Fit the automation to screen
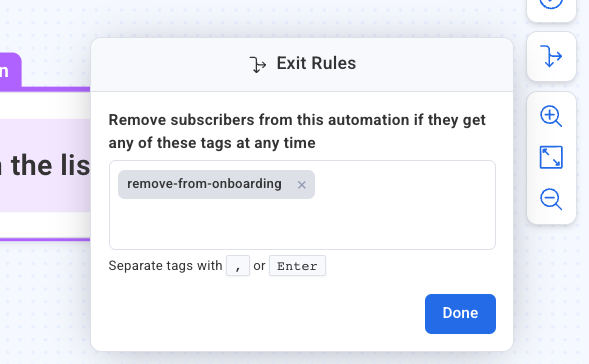The height and width of the screenshot is (364, 589). [x=551, y=157]
